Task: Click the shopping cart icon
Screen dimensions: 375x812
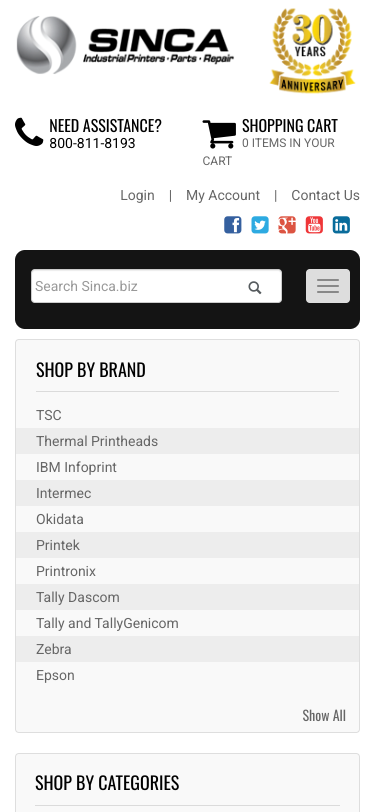Action: [x=219, y=134]
